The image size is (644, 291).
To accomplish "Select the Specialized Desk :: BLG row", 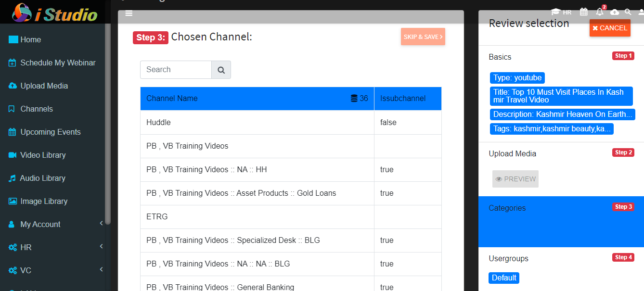I will 291,240.
